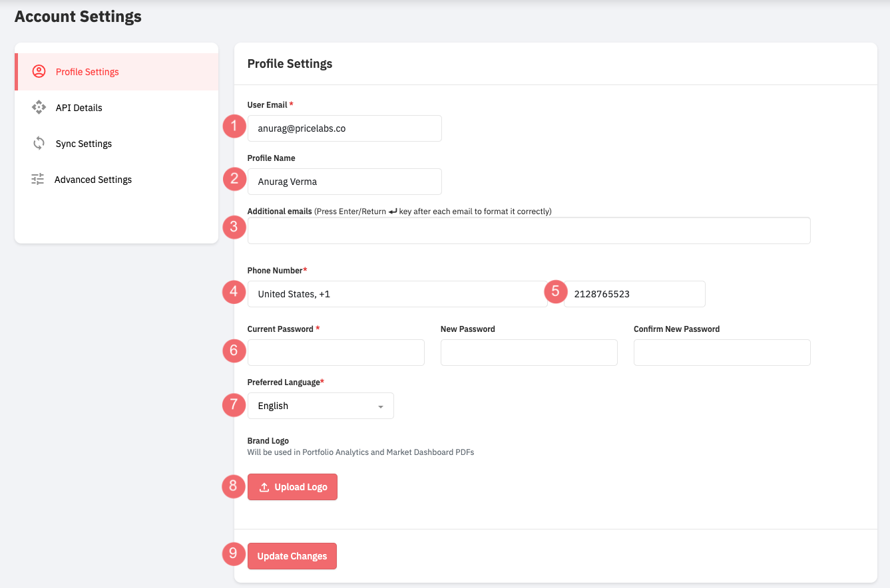Click the Update Changes button
Screen dimensions: 890x588
pos(292,556)
